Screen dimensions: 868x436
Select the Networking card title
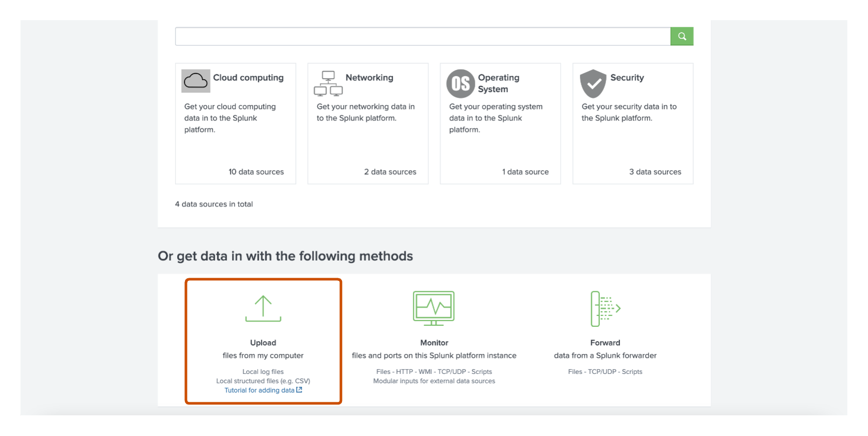pyautogui.click(x=369, y=78)
